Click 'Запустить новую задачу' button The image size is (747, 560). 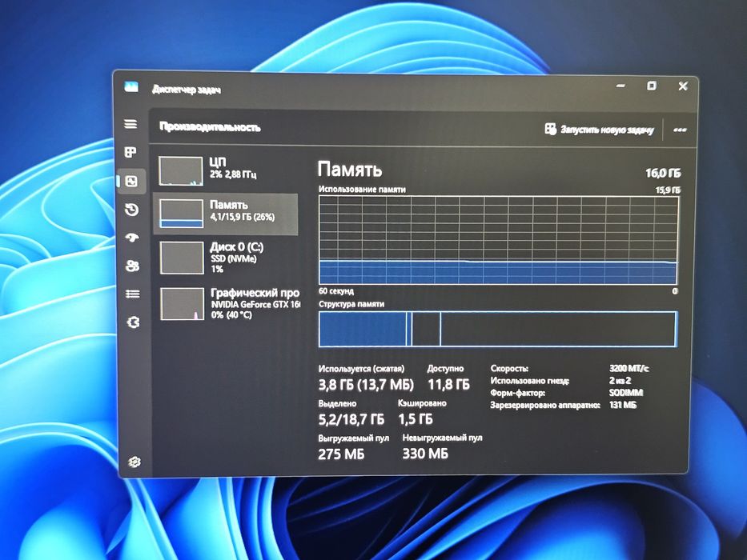point(600,129)
